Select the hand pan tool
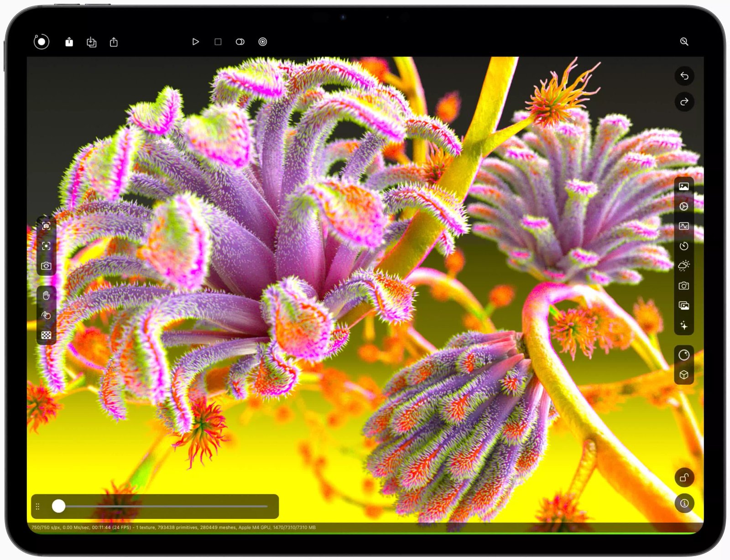 [x=46, y=295]
